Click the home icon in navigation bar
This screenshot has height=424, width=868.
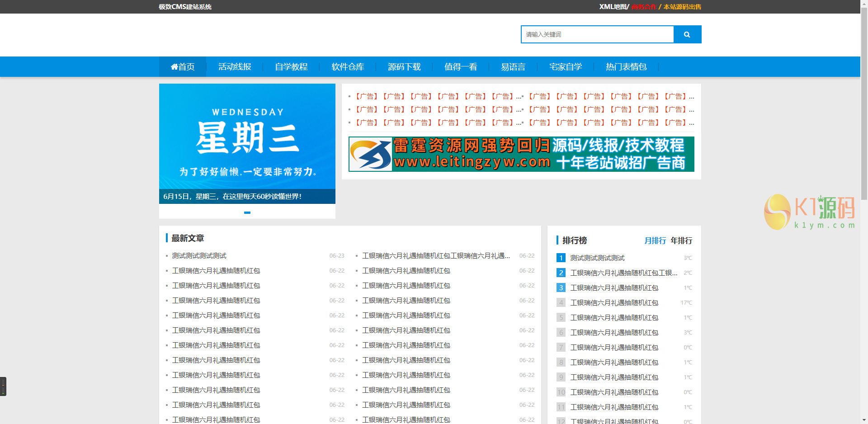click(174, 67)
